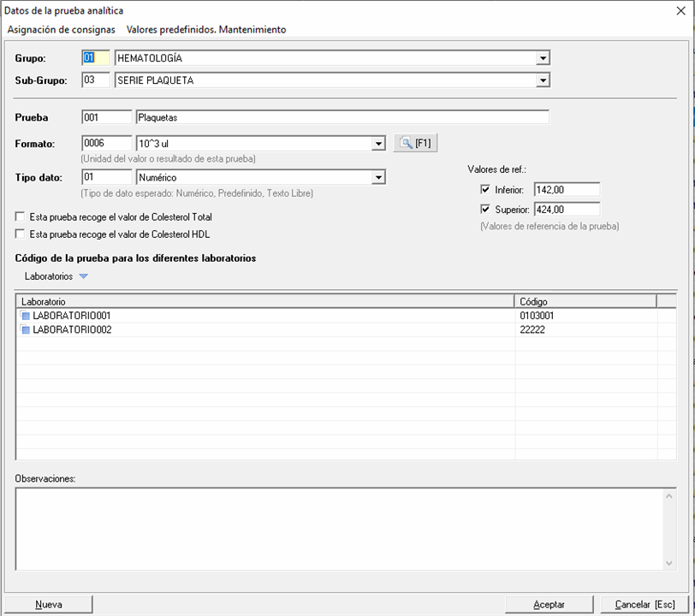This screenshot has height=616, width=695.
Task: Toggle the Inferior reference value checkbox
Action: point(485,189)
